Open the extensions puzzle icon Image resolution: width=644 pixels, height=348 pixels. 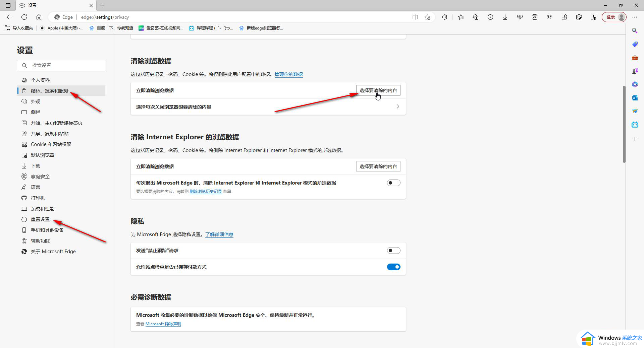point(444,17)
